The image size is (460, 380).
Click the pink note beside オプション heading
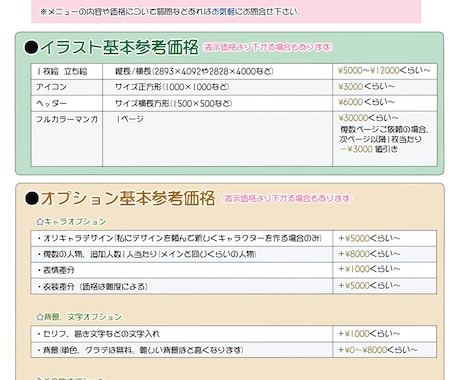287,199
